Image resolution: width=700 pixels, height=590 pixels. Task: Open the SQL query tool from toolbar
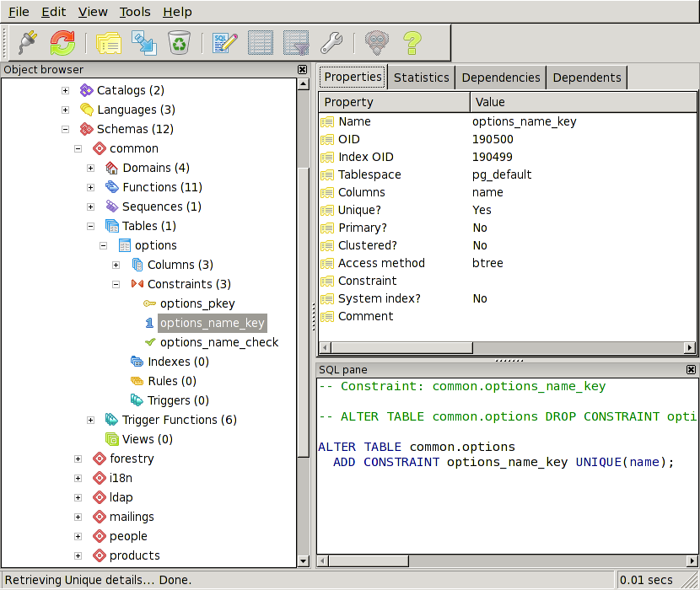click(224, 42)
